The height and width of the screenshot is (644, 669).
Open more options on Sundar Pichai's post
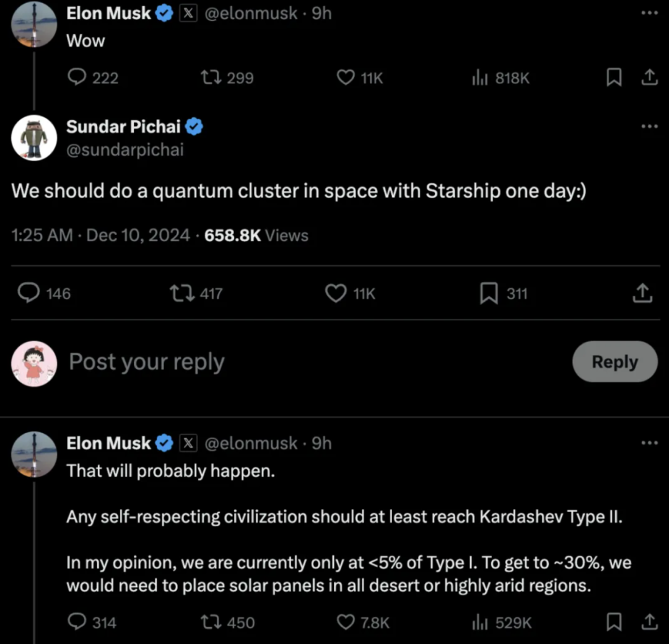[649, 126]
